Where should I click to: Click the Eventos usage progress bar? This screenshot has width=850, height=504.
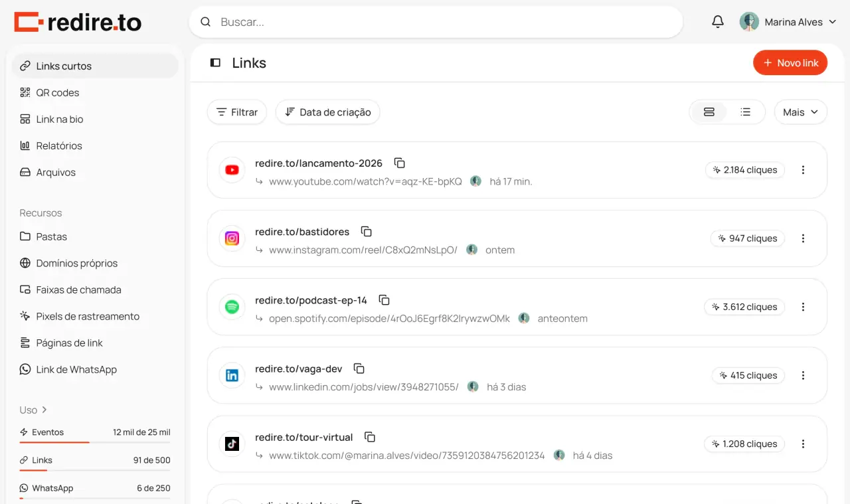click(x=95, y=442)
